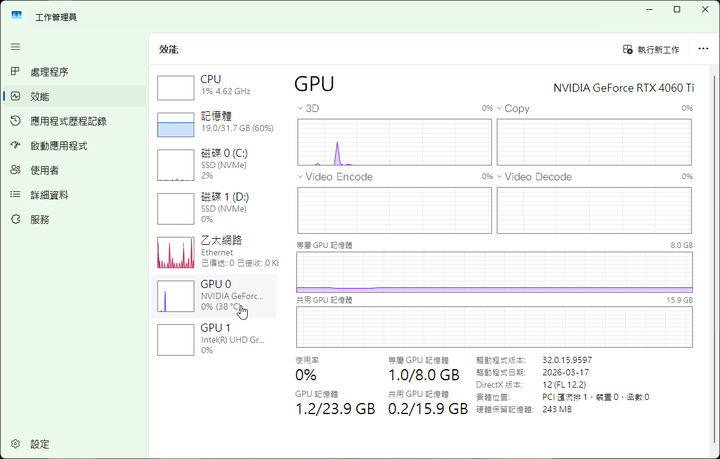This screenshot has height=459, width=720.
Task: Click the 設定 gear icon
Action: click(15, 444)
